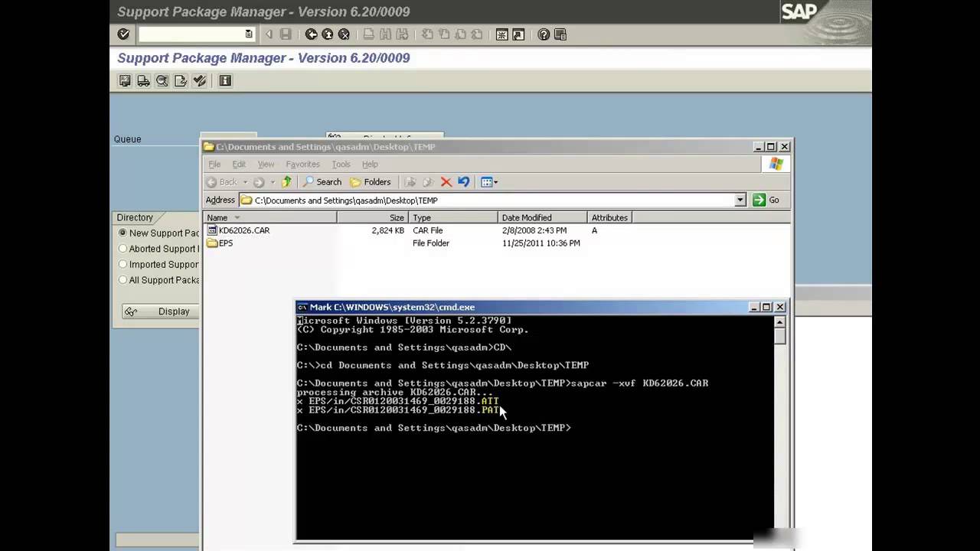
Task: Click the SAP Cancel red X icon
Action: point(344,34)
